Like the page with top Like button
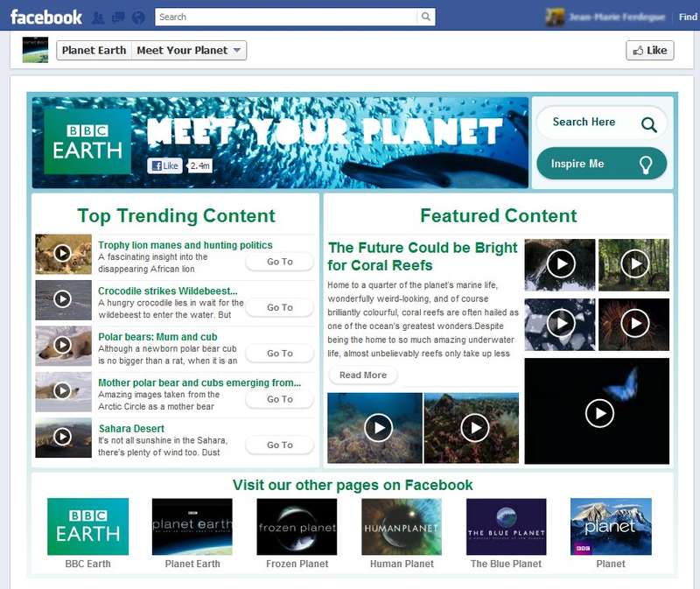 [649, 50]
